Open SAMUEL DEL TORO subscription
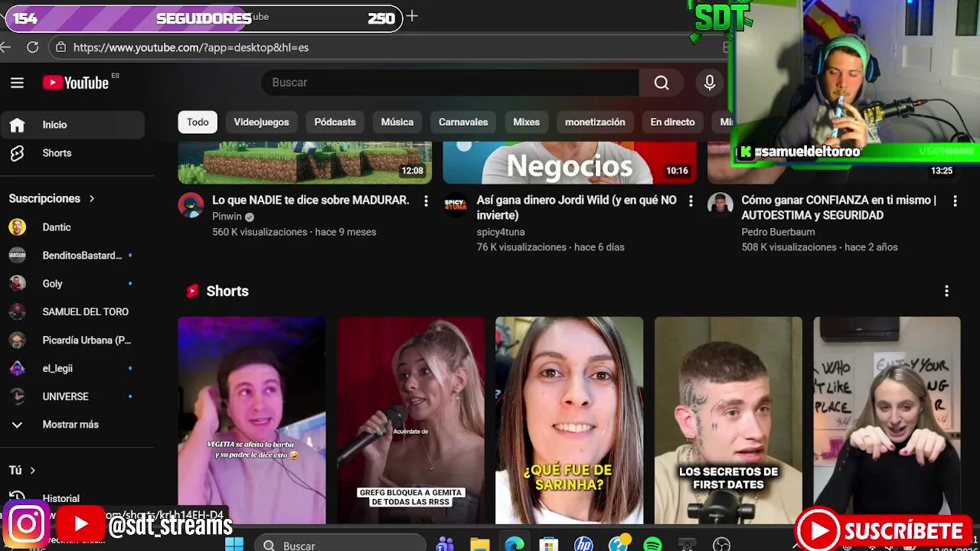 pos(72,312)
